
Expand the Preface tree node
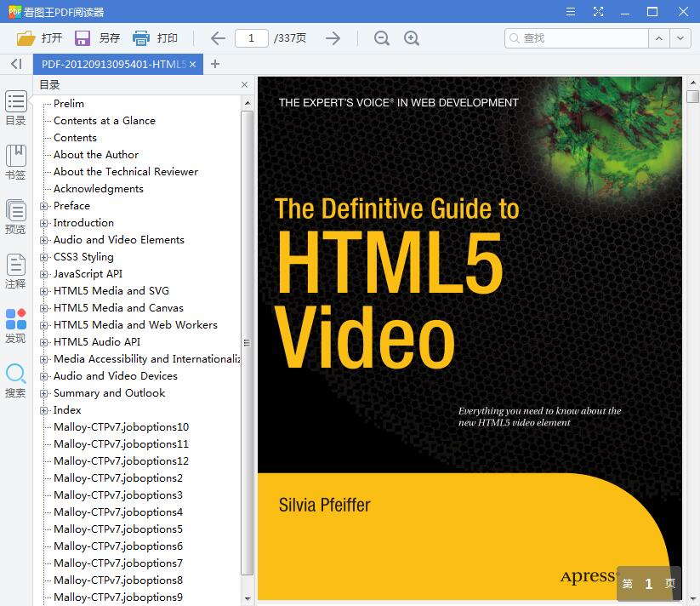[44, 206]
